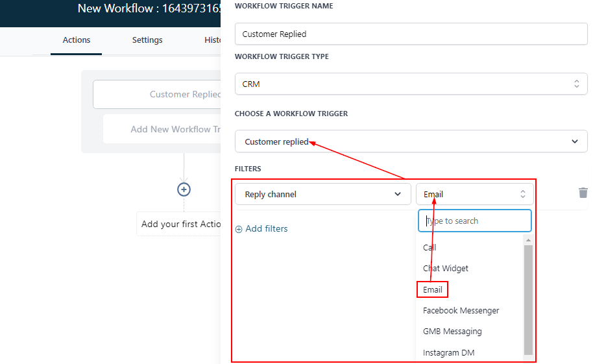Open the Customer Replied trigger card
This screenshot has width=593, height=364.
pyautogui.click(x=157, y=94)
